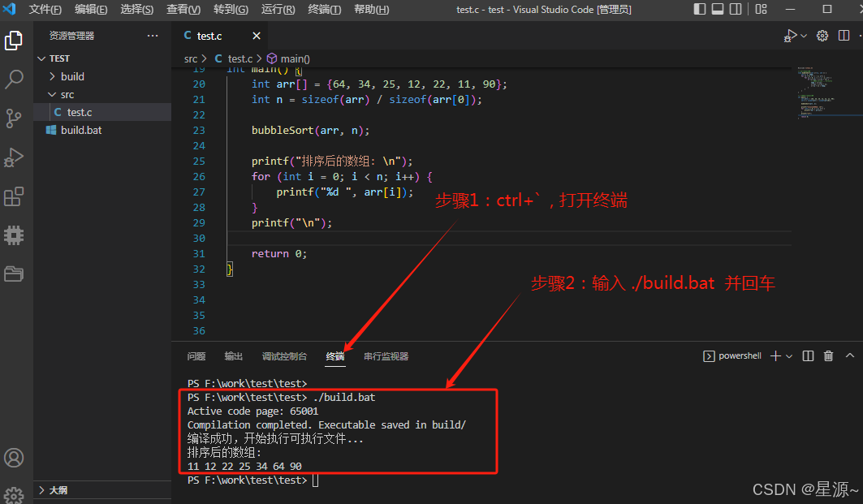Open explorer panel more actions (...)

click(x=153, y=36)
